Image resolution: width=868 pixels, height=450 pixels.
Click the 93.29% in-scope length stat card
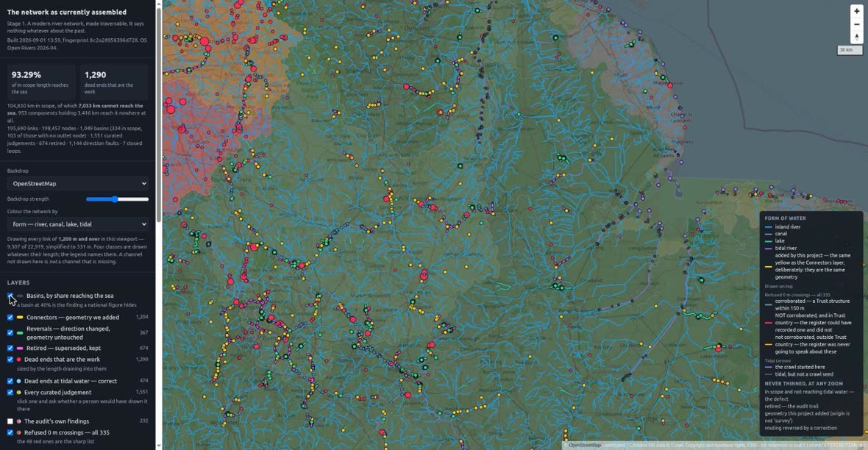tap(41, 82)
